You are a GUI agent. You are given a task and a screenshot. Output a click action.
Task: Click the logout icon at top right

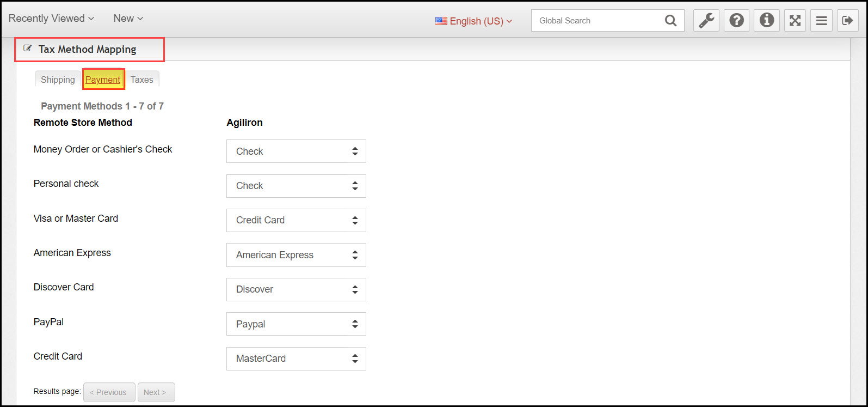click(x=847, y=20)
